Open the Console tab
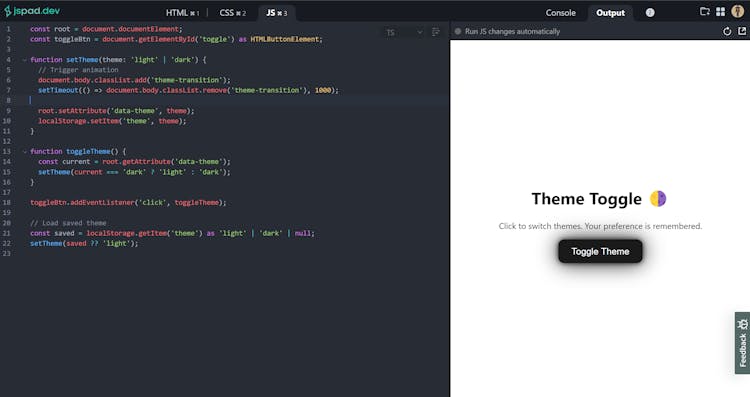 (x=561, y=13)
